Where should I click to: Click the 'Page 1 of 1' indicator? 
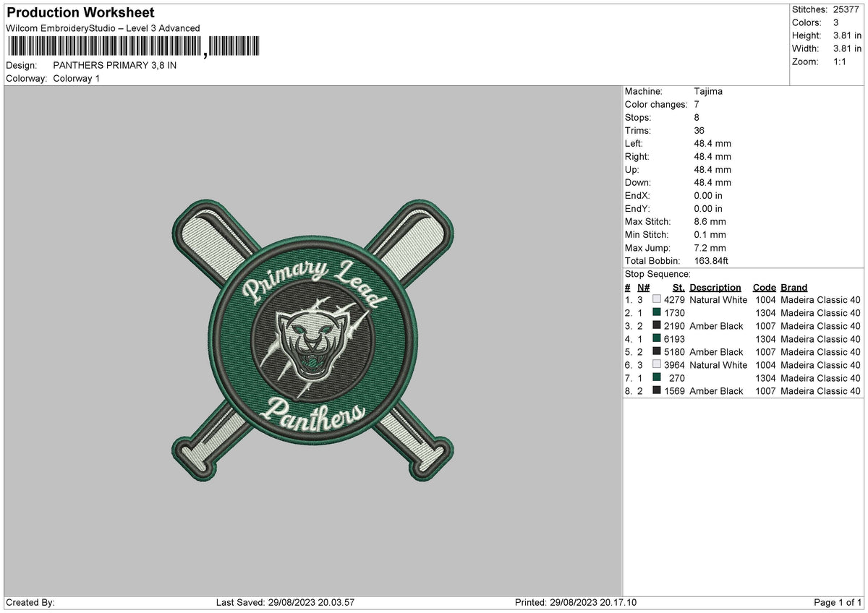click(838, 603)
